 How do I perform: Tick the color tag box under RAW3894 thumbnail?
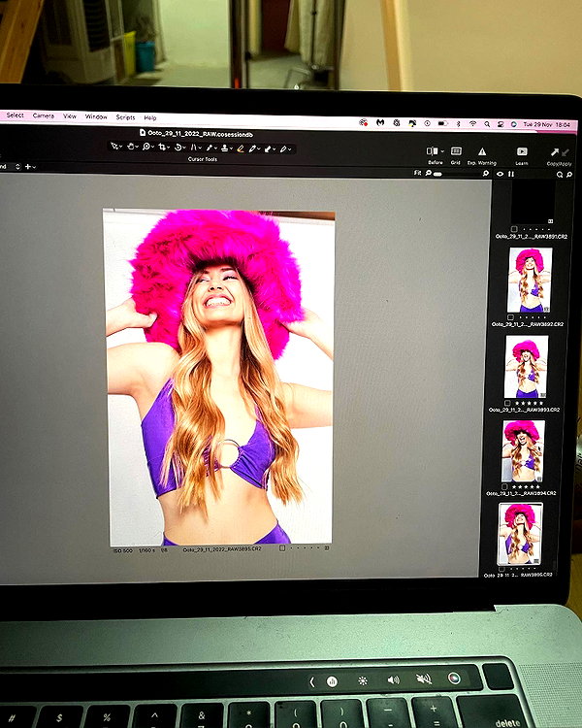coord(504,486)
